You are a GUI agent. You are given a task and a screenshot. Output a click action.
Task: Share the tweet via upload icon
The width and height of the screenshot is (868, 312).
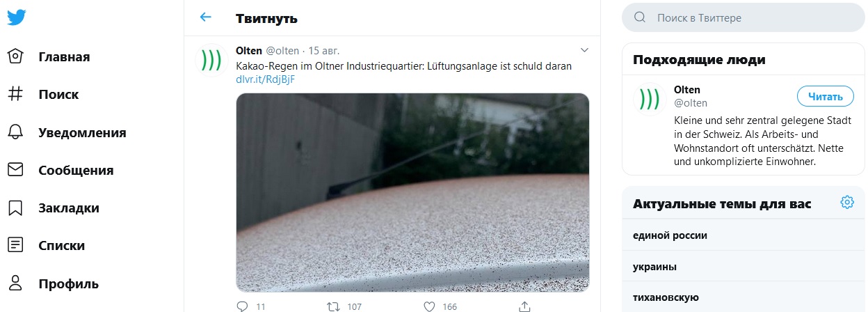(525, 306)
